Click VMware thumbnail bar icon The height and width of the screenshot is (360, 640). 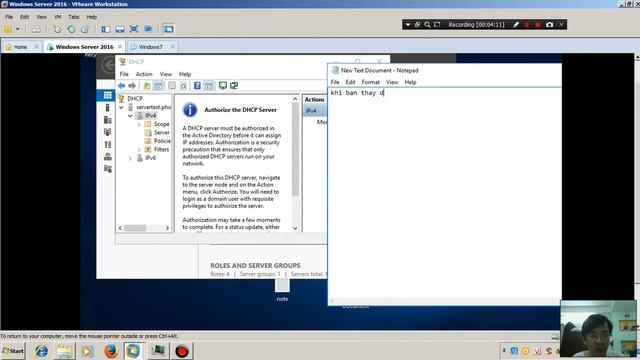(120, 29)
